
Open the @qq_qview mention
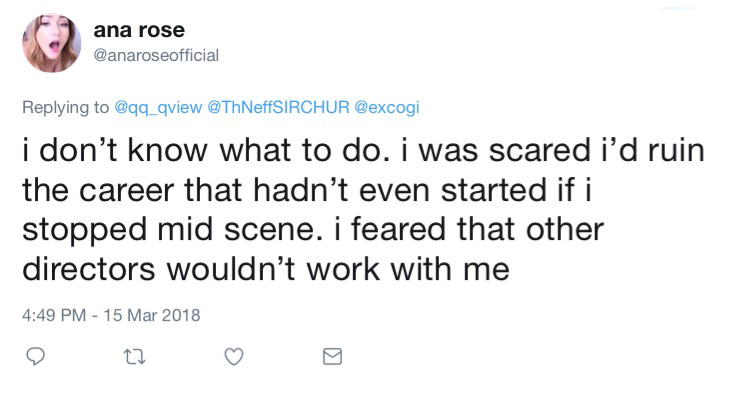click(158, 107)
